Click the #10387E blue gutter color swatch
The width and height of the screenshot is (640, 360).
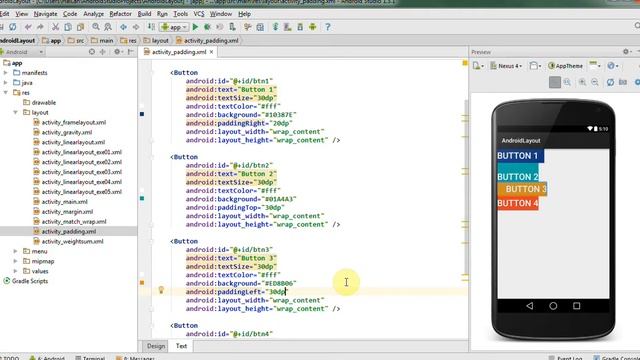(x=142, y=114)
